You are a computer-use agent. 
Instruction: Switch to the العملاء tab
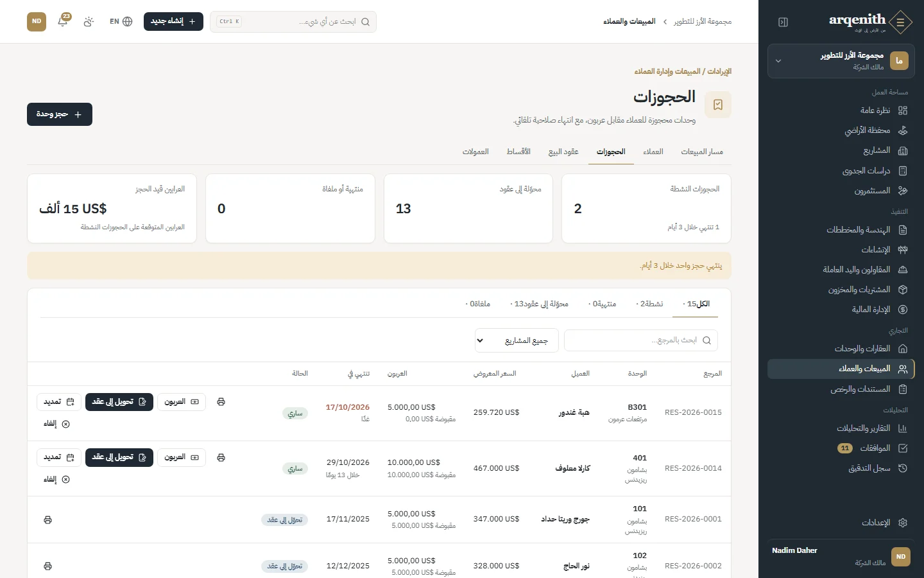653,152
